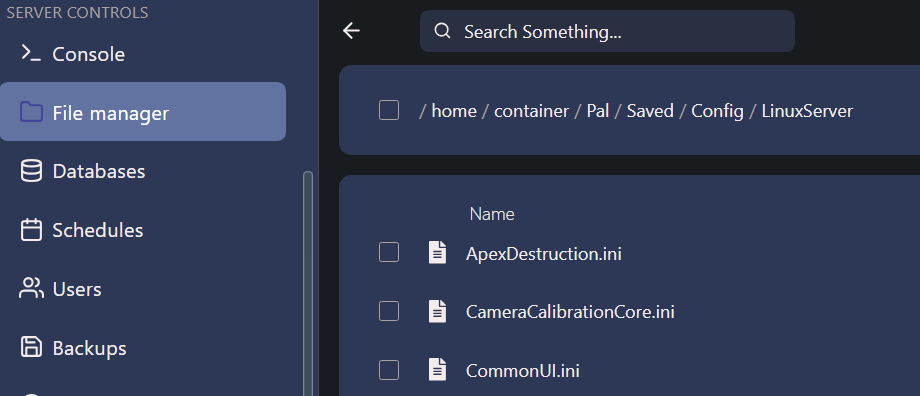This screenshot has height=396, width=920.
Task: Navigate to the Saved breadcrumb
Action: (650, 110)
